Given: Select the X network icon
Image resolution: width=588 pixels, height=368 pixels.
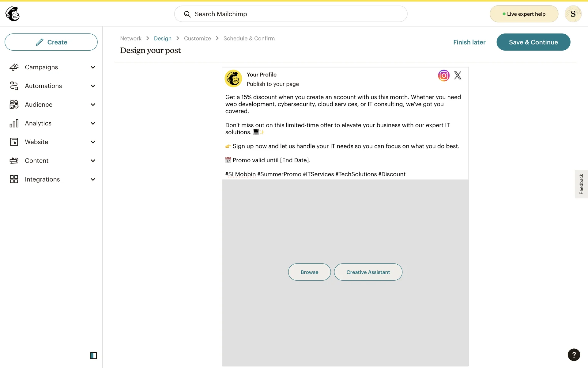Looking at the screenshot, I should pyautogui.click(x=458, y=75).
